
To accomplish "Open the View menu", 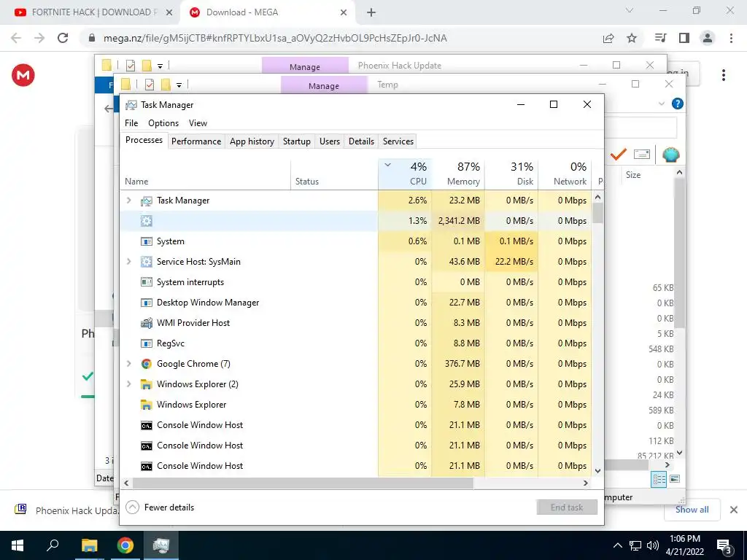I will coord(198,123).
